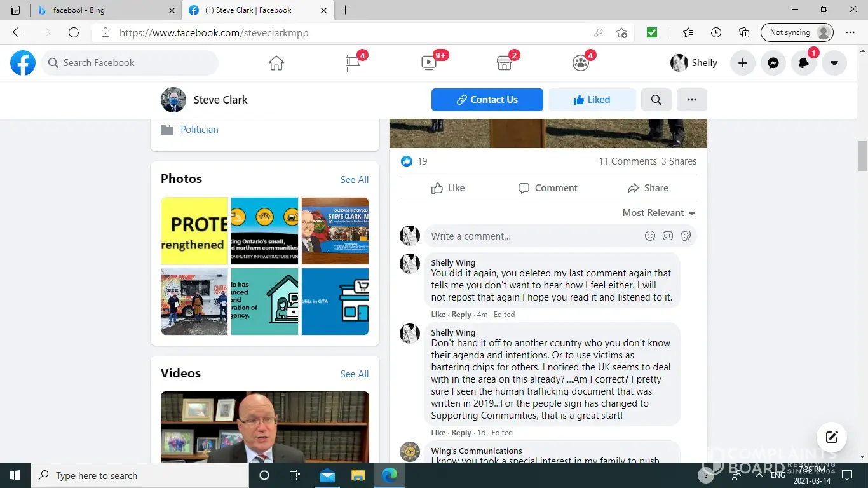Open the Most Relevant comment sorting dropdown
This screenshot has height=488, width=868.
659,213
